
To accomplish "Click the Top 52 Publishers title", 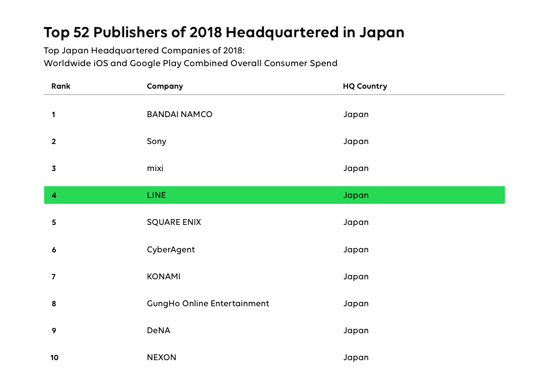I will (x=224, y=32).
